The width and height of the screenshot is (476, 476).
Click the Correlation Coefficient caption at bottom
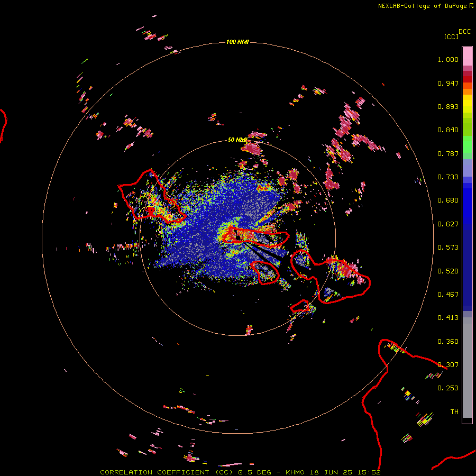coord(240,472)
